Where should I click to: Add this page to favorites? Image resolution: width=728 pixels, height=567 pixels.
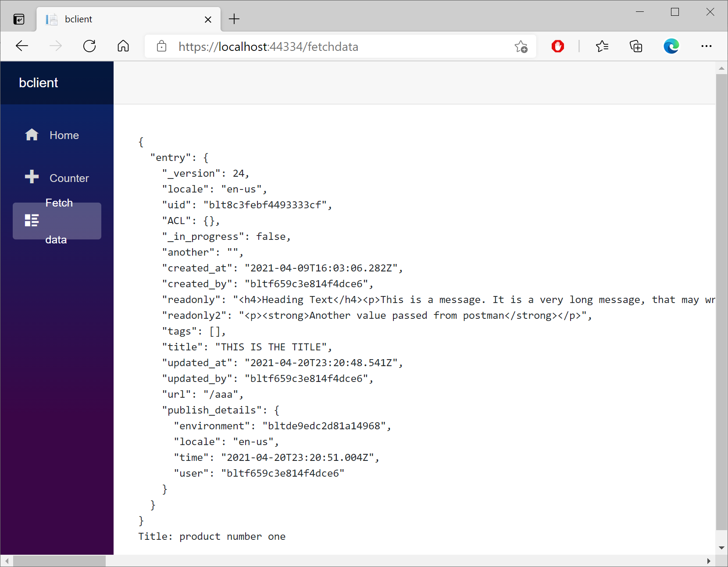pos(521,46)
